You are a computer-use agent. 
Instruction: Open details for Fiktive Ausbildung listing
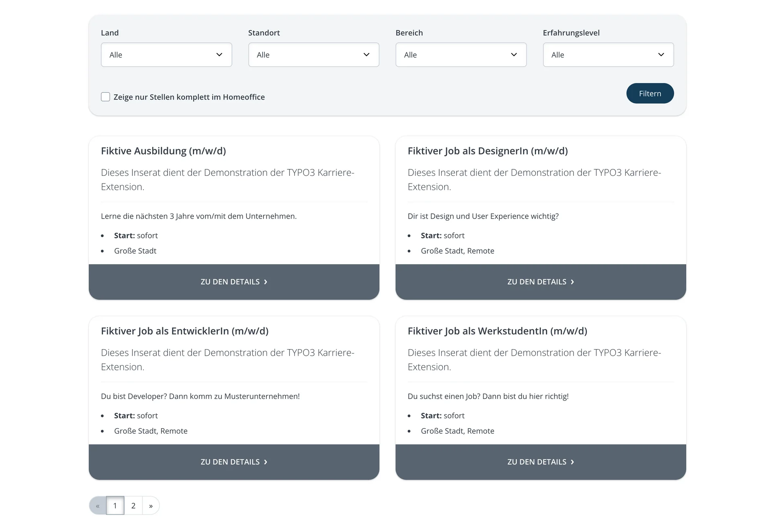(234, 282)
